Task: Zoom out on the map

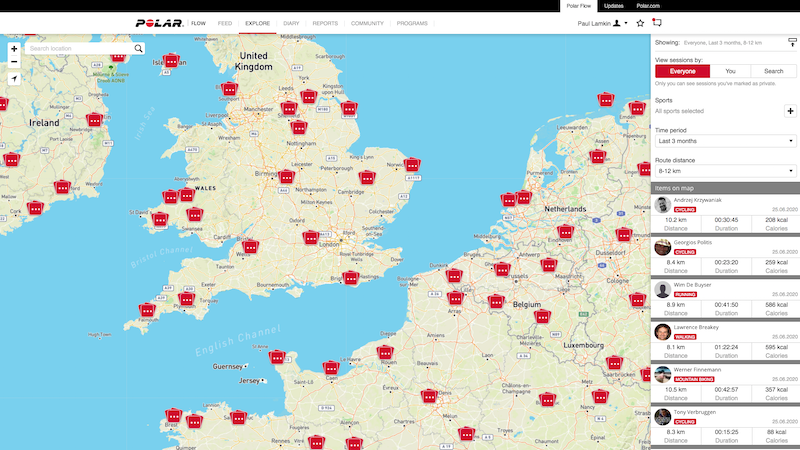Action: pyautogui.click(x=14, y=62)
